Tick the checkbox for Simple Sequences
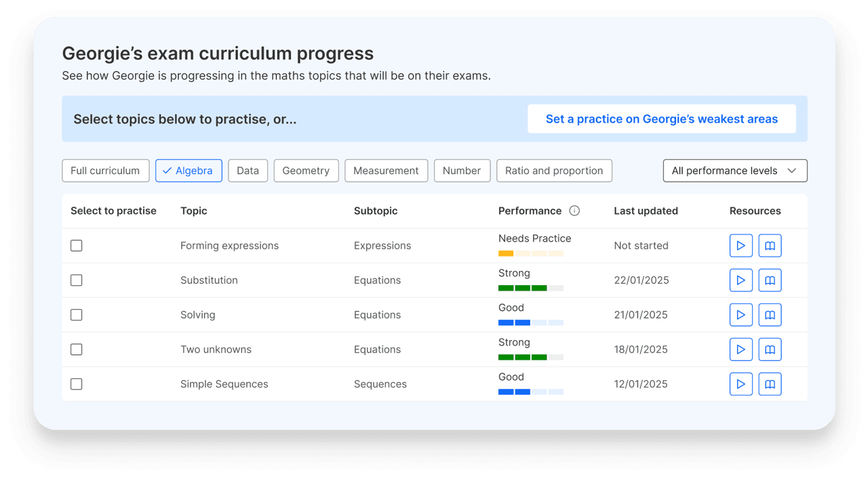Screen dimensions: 868x479 (x=76, y=383)
